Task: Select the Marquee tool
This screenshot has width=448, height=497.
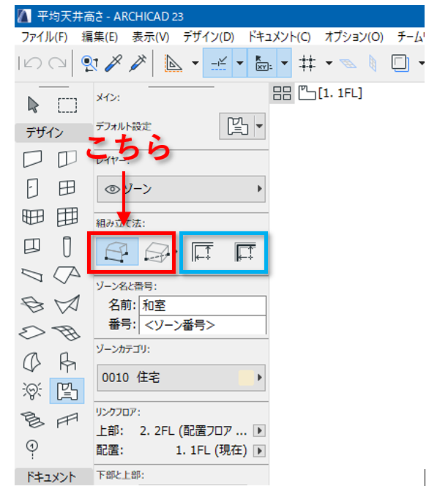Action: [x=67, y=105]
